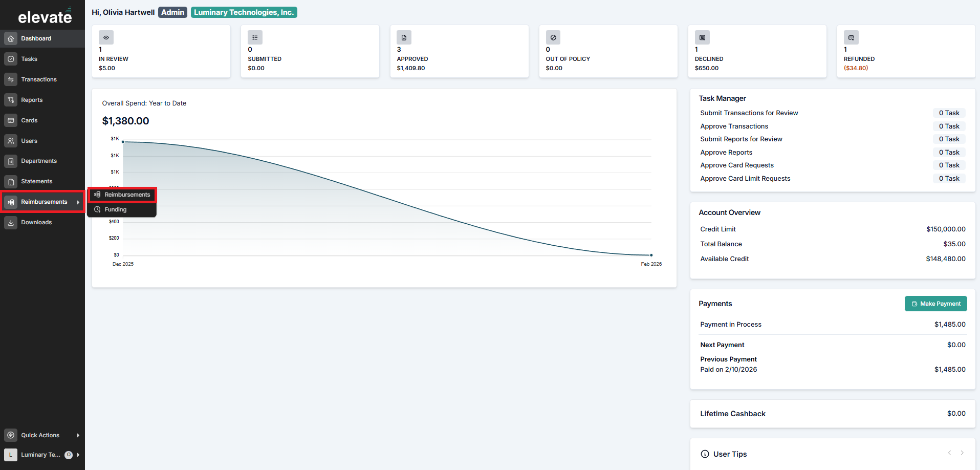Click the Make Payment button

pos(935,304)
